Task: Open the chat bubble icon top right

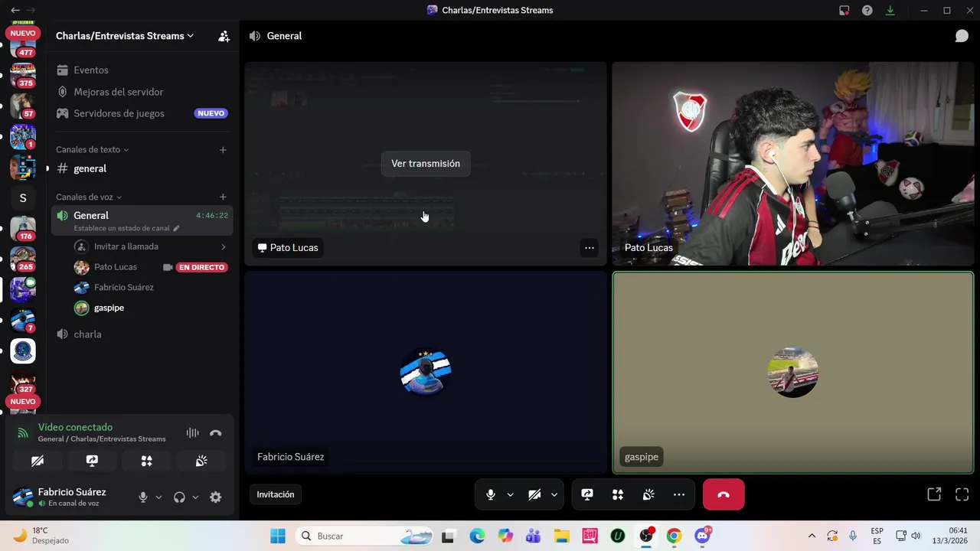Action: (962, 36)
